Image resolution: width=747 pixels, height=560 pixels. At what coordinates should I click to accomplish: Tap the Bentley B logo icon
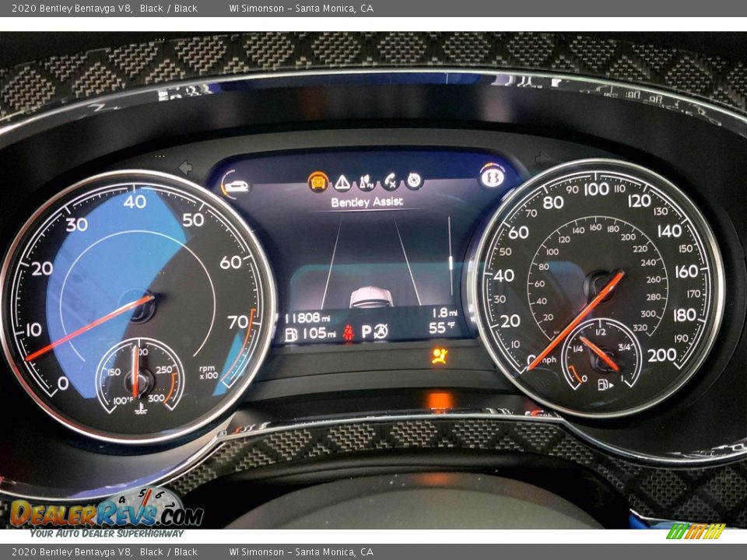(x=492, y=177)
